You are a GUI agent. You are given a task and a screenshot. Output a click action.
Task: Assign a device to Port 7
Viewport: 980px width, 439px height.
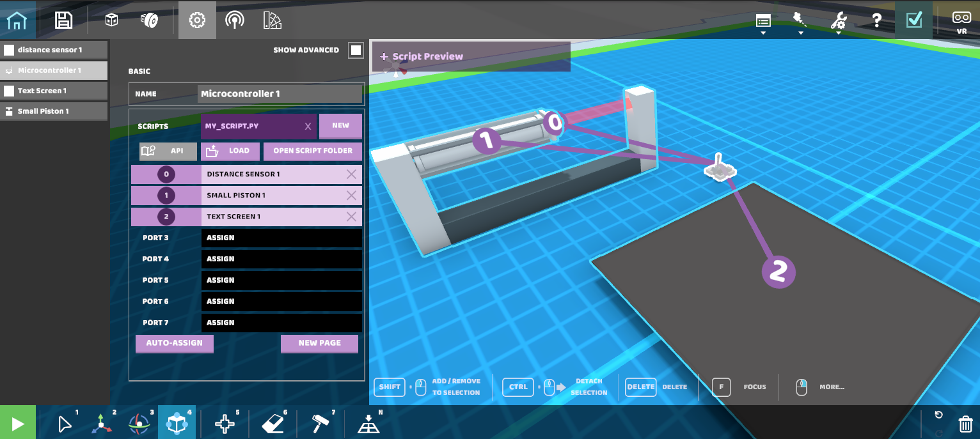click(281, 323)
